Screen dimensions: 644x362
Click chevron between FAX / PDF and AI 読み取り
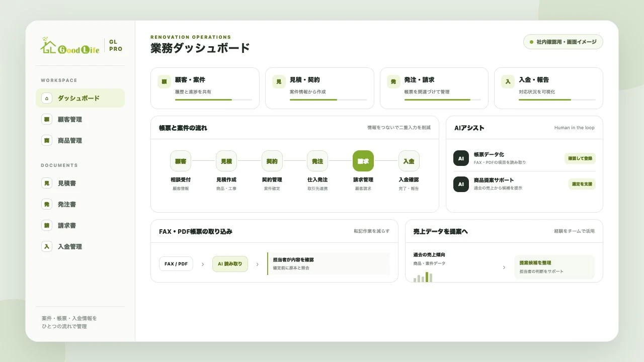click(x=203, y=264)
